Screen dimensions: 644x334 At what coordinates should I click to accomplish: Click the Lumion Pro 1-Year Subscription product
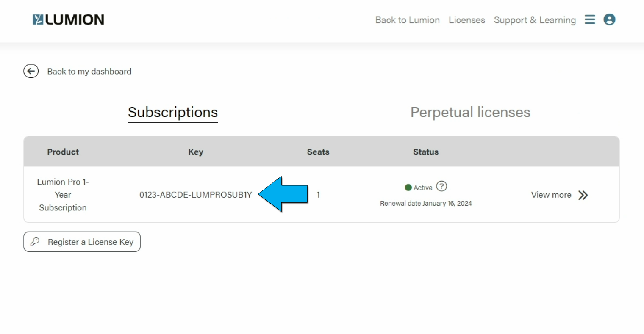(x=63, y=195)
